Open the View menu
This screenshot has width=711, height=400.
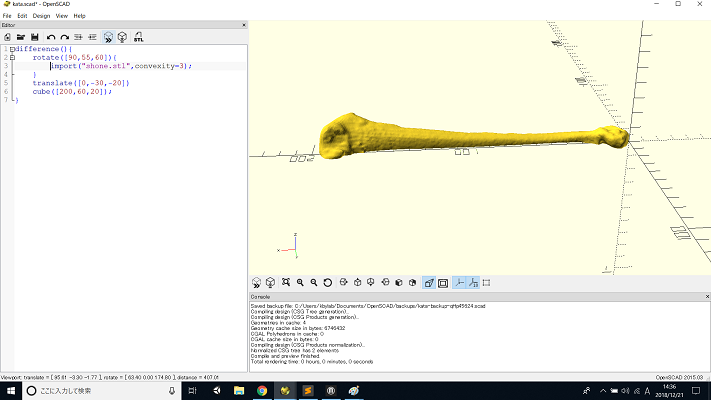pyautogui.click(x=62, y=16)
